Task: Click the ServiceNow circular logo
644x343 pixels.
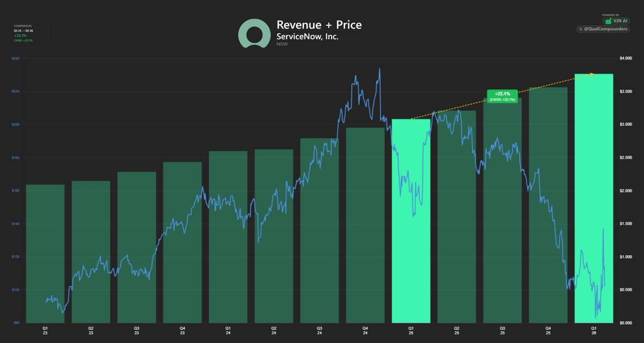Action: [x=254, y=33]
